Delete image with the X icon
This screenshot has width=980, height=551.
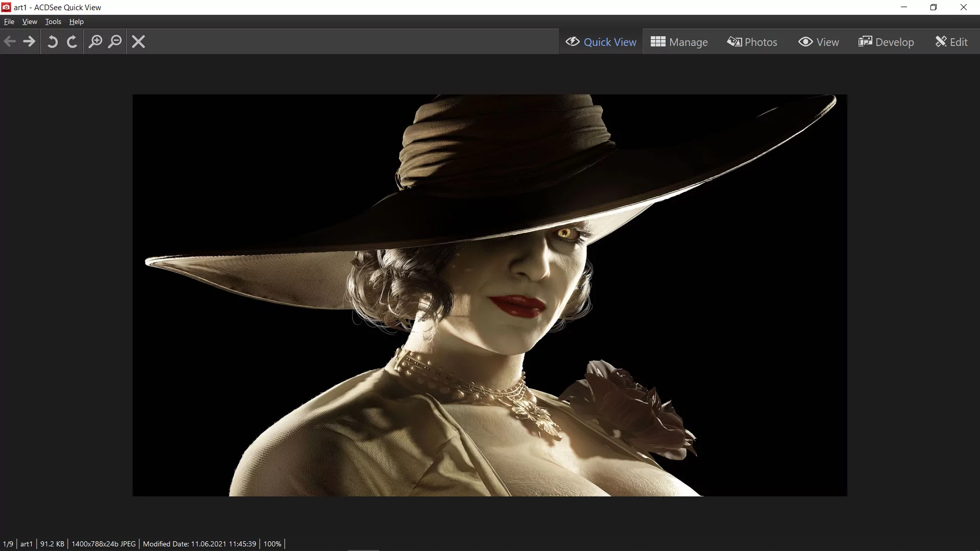click(x=138, y=41)
